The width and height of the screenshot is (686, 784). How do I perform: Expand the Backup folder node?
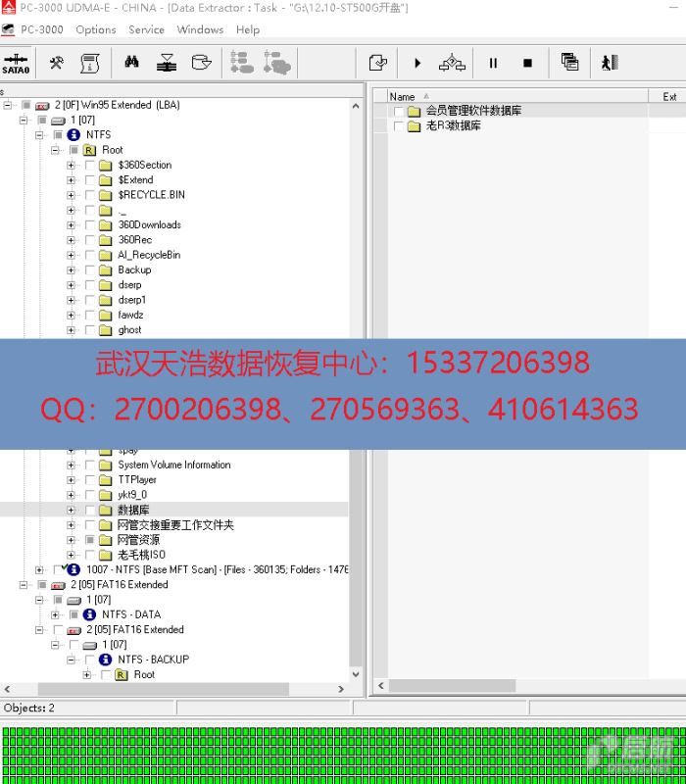71,269
